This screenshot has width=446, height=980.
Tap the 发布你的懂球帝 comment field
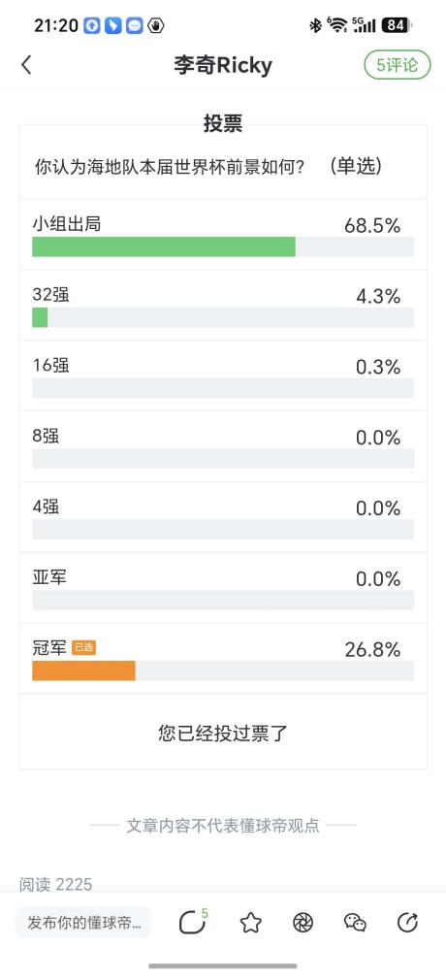(x=83, y=923)
